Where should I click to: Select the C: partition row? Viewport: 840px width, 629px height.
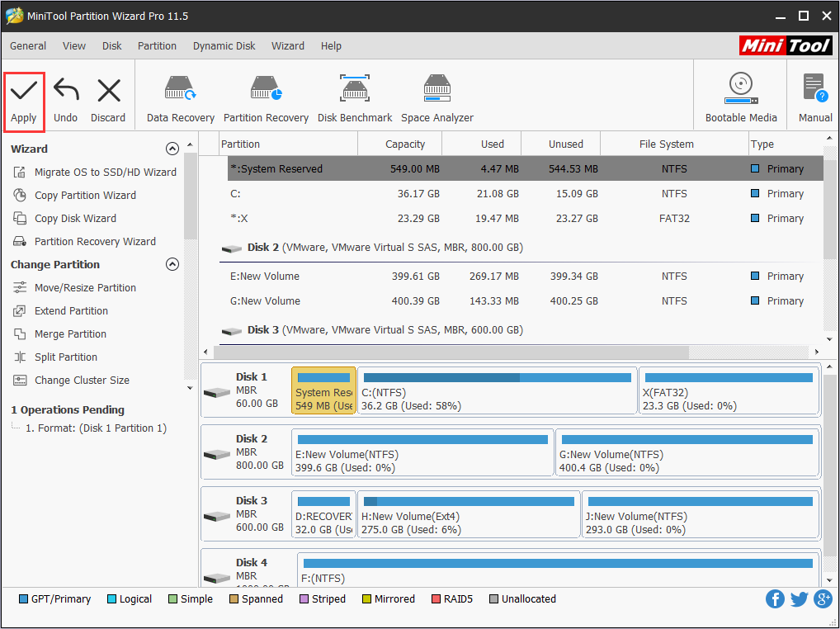[525, 193]
